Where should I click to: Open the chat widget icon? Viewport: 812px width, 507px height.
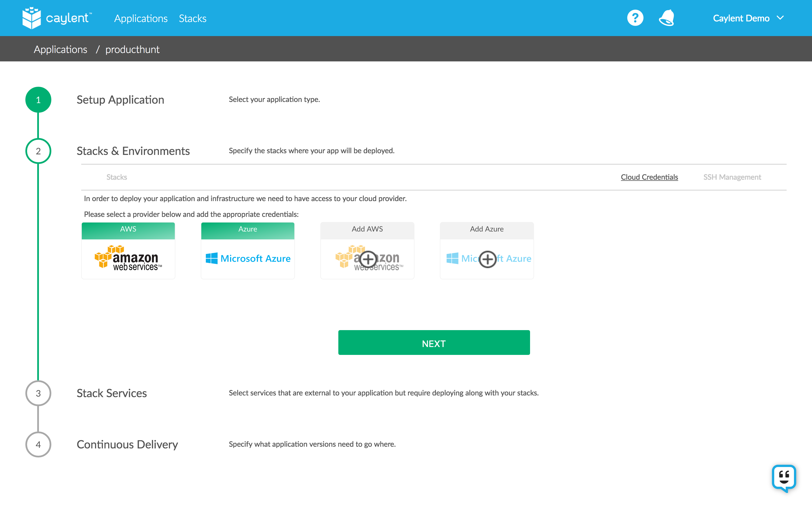click(784, 478)
